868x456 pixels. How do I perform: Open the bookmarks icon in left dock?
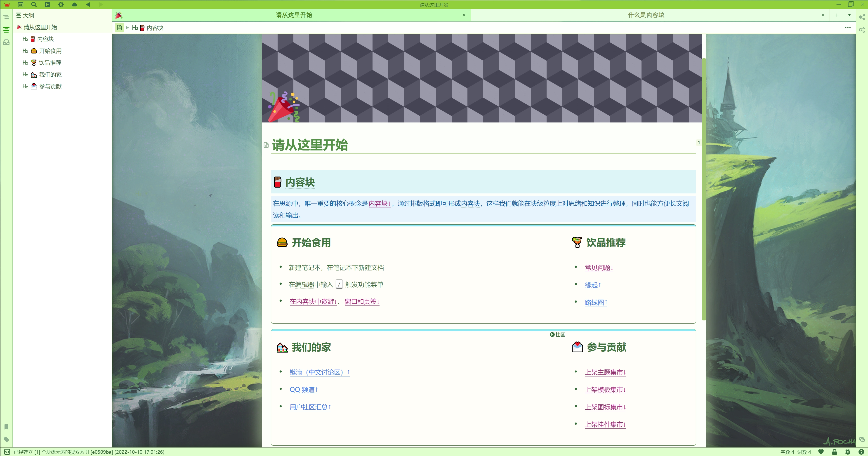point(6,427)
